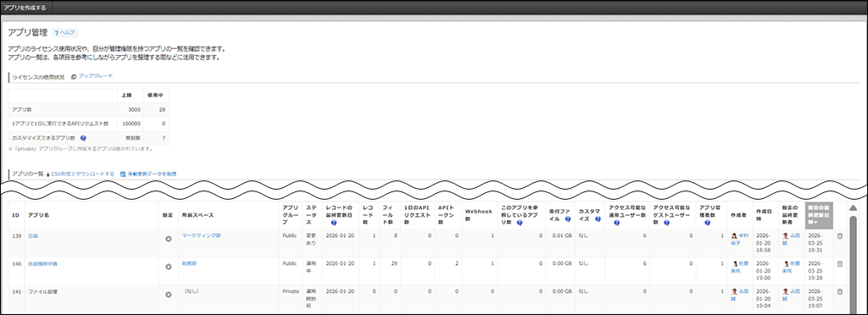Click last-updater avatar in app 141 row
This screenshot has height=315, width=868.
[x=785, y=292]
